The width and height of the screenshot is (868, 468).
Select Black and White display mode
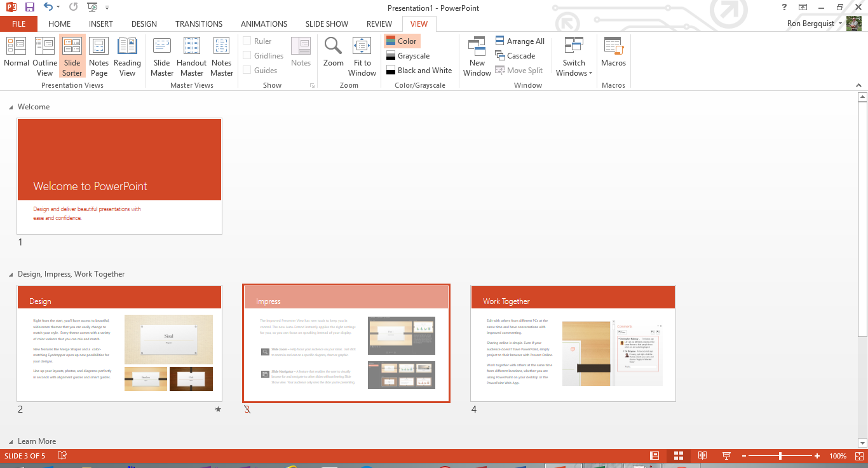419,71
